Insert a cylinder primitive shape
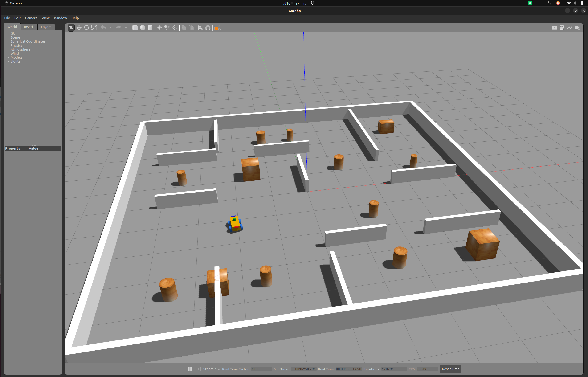 click(150, 28)
